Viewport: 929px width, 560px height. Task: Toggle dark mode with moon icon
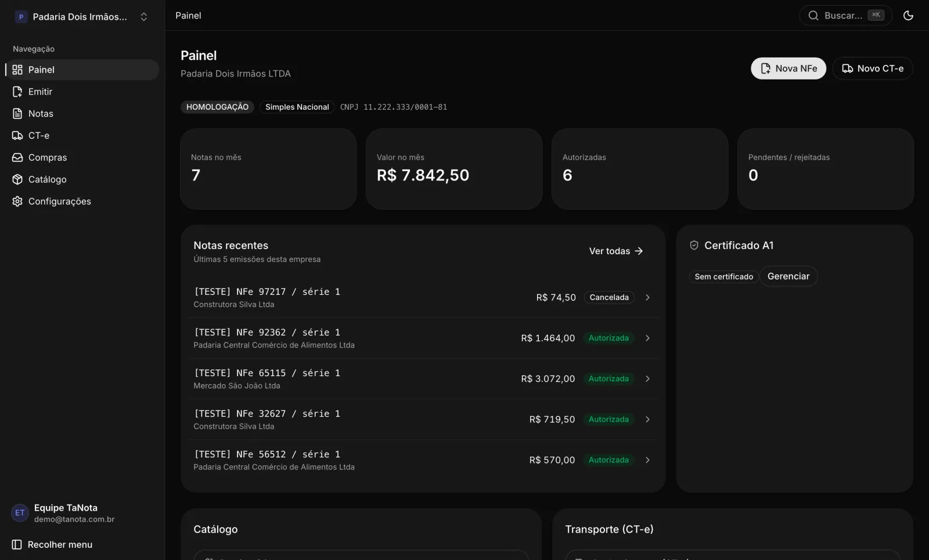(908, 16)
